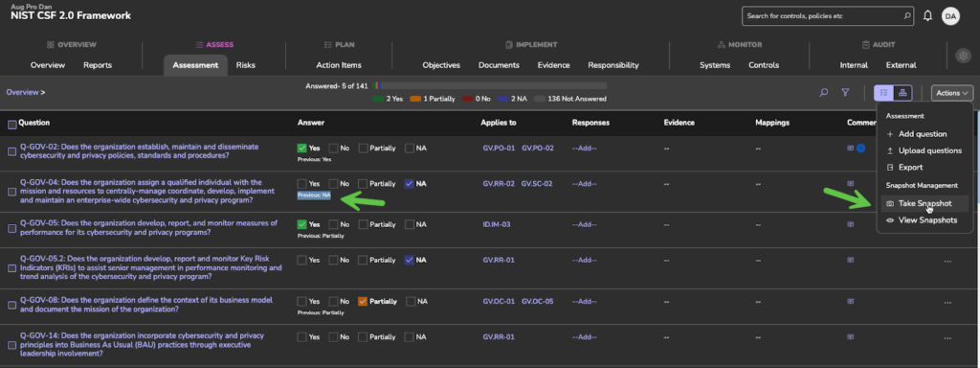Image resolution: width=980 pixels, height=368 pixels.
Task: Select the Q-GOV-08 row checkbox
Action: point(11,306)
